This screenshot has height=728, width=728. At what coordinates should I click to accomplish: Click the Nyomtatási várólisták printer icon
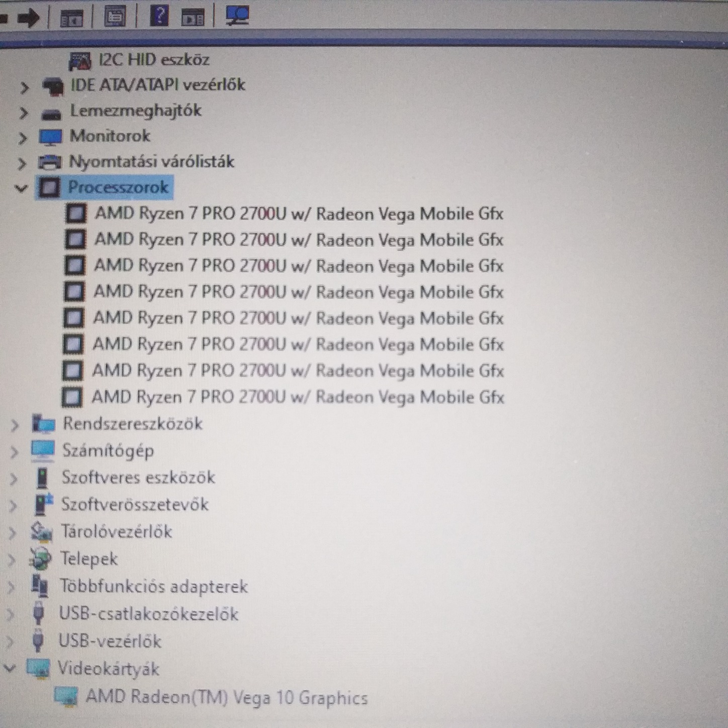[x=49, y=162]
